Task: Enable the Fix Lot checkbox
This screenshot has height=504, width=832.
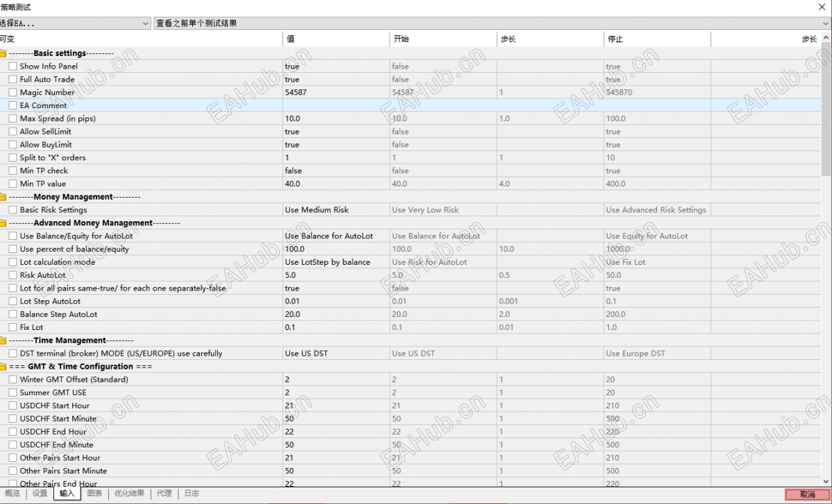Action: click(12, 327)
